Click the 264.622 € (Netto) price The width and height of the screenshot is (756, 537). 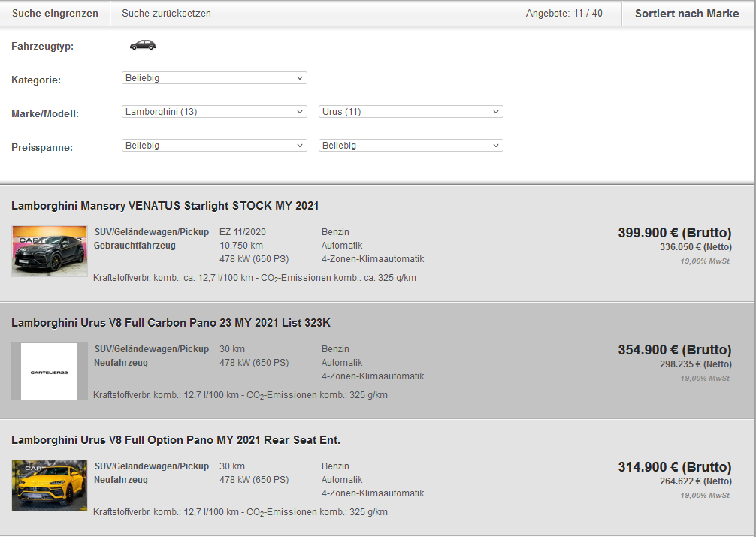pos(696,481)
